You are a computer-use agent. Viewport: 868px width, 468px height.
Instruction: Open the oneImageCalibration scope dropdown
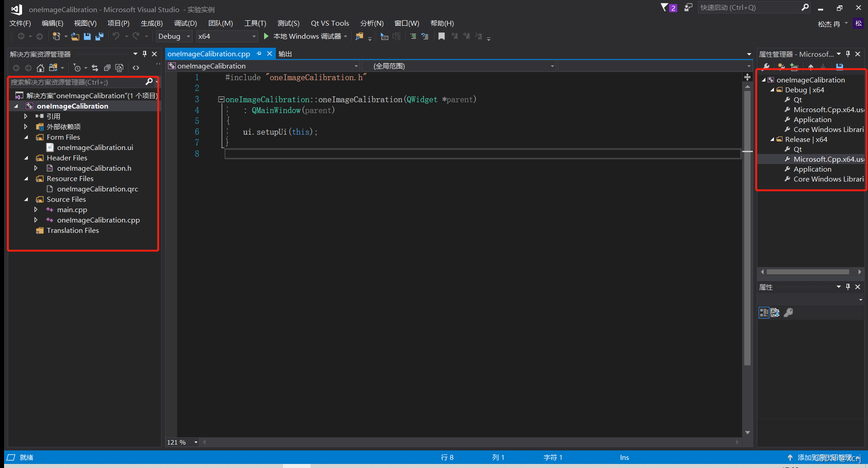click(x=263, y=66)
